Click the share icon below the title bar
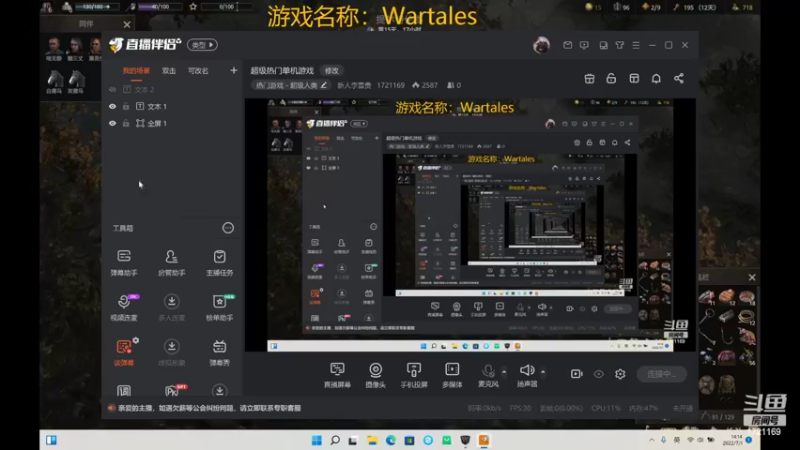 [x=679, y=79]
